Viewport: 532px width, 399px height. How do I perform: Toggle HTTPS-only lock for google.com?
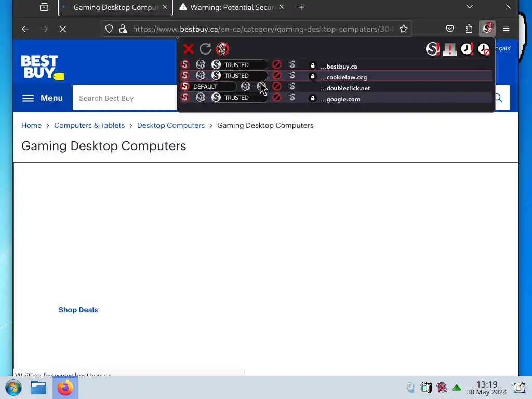(x=312, y=98)
